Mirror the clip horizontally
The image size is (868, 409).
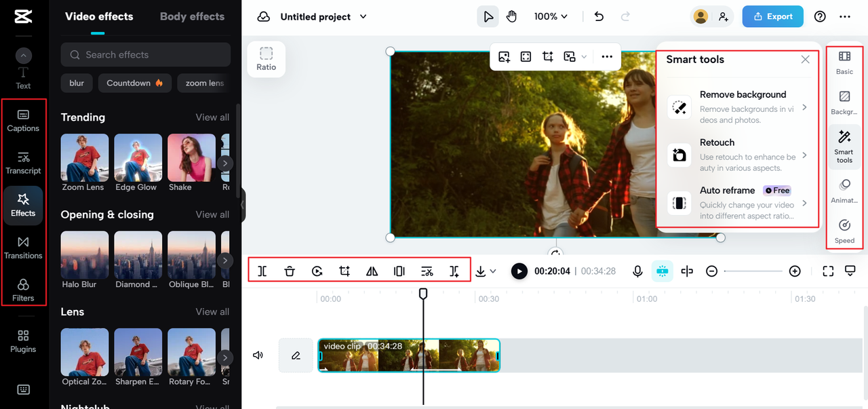[x=372, y=271]
